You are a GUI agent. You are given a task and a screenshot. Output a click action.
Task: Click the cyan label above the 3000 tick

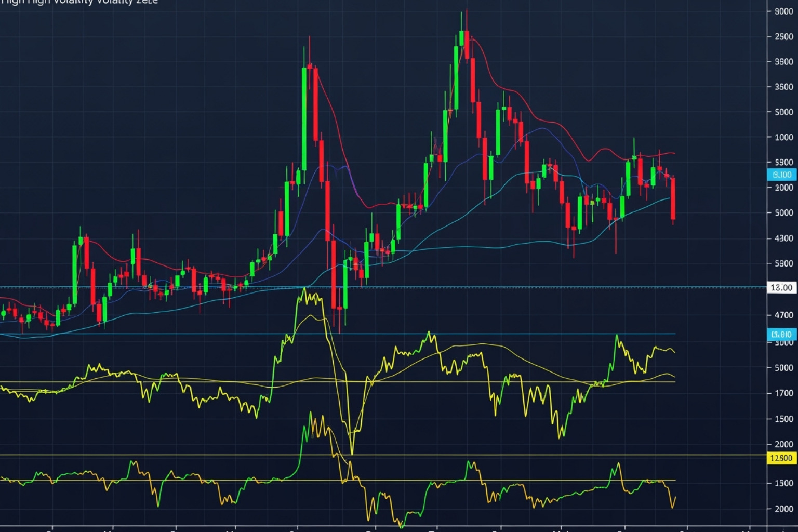point(781,334)
